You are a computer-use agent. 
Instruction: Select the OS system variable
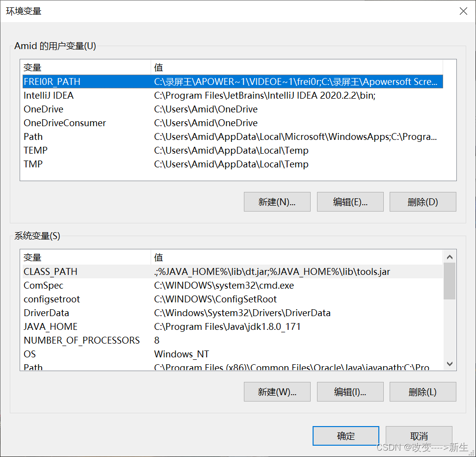tap(233, 354)
